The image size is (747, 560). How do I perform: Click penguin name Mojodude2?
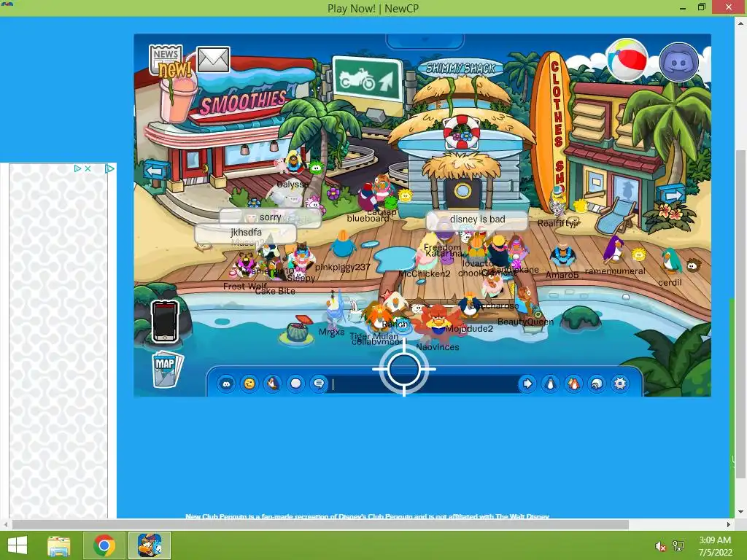470,329
